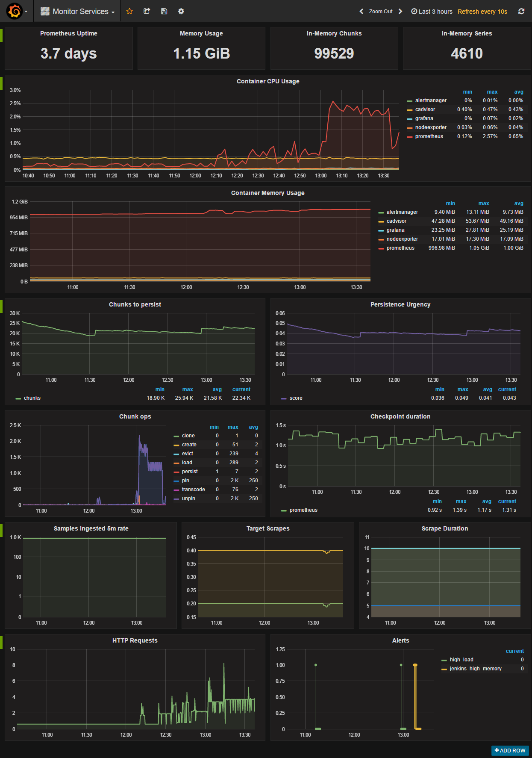Click Refresh every 10s label

482,12
